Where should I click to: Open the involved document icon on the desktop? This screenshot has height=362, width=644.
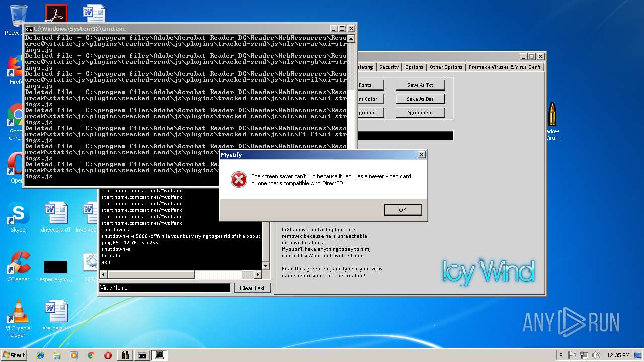[x=90, y=217]
